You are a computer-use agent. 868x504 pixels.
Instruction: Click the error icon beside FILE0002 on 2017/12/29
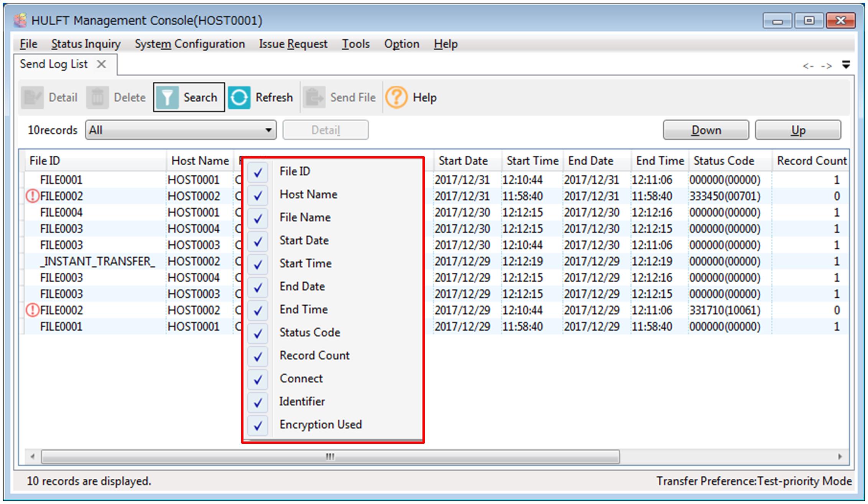[33, 310]
